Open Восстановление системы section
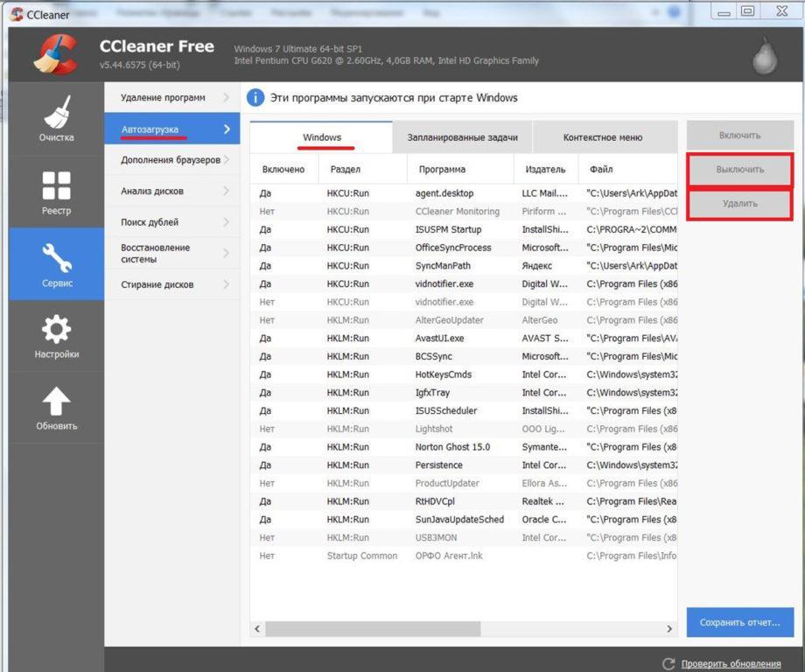Viewport: 805px width, 672px height. click(x=172, y=253)
